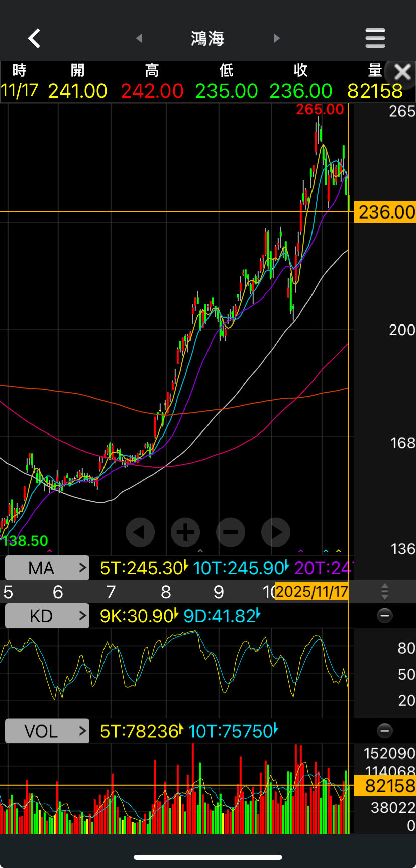
Task: Collapse the KD panel with minus icon
Action: tap(385, 616)
